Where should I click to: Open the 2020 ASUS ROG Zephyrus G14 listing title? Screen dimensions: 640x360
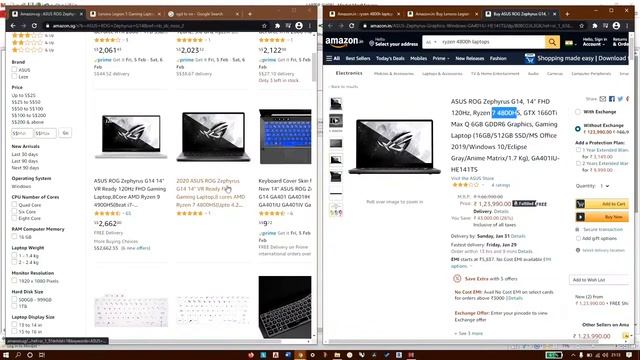[211, 193]
